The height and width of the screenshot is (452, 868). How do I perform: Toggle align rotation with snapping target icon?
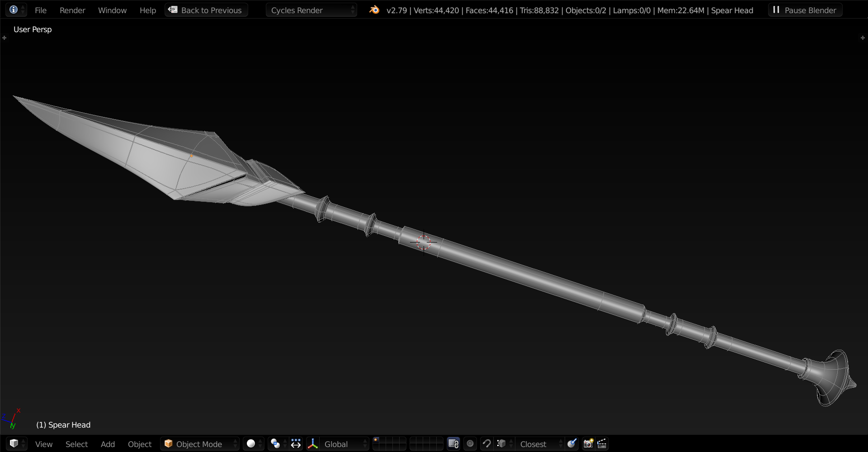pos(572,444)
